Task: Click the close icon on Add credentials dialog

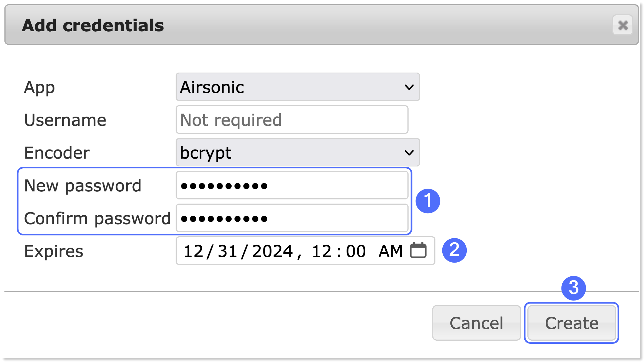Action: tap(623, 25)
